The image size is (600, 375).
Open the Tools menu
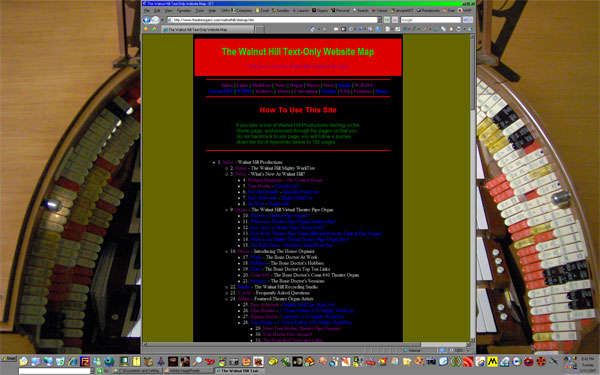click(x=200, y=11)
